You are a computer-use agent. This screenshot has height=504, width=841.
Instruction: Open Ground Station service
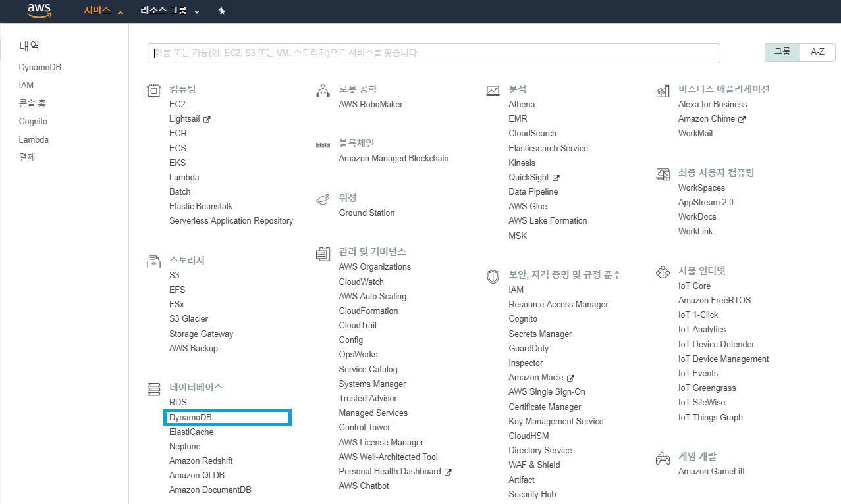click(x=367, y=213)
